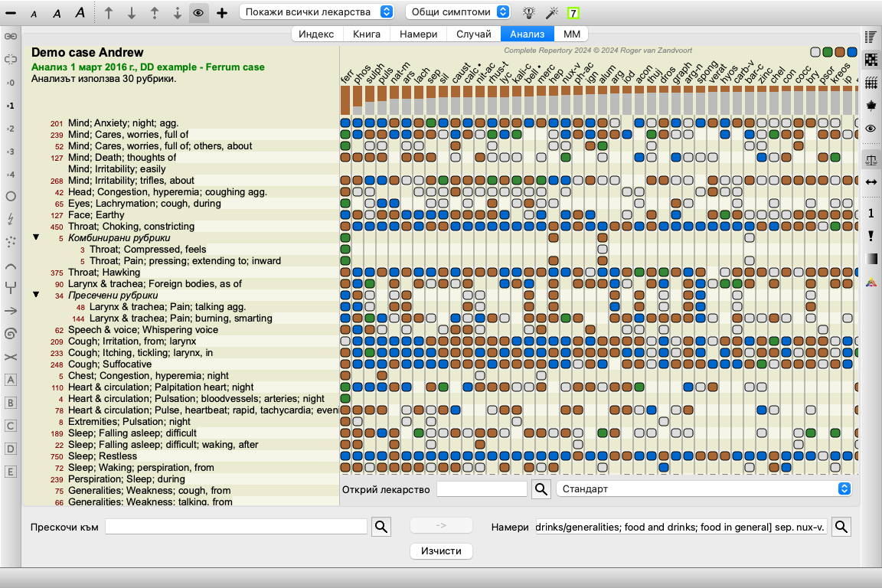Open the 'Покажи всички лекарства' dropdown

click(318, 12)
